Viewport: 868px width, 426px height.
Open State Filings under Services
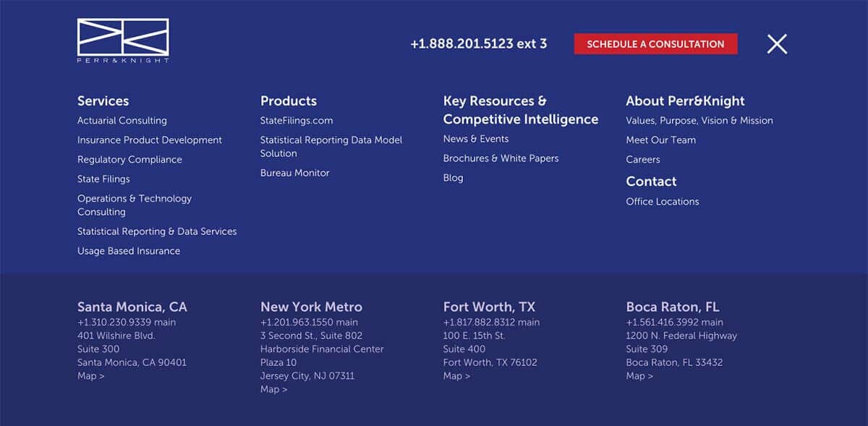coord(103,179)
